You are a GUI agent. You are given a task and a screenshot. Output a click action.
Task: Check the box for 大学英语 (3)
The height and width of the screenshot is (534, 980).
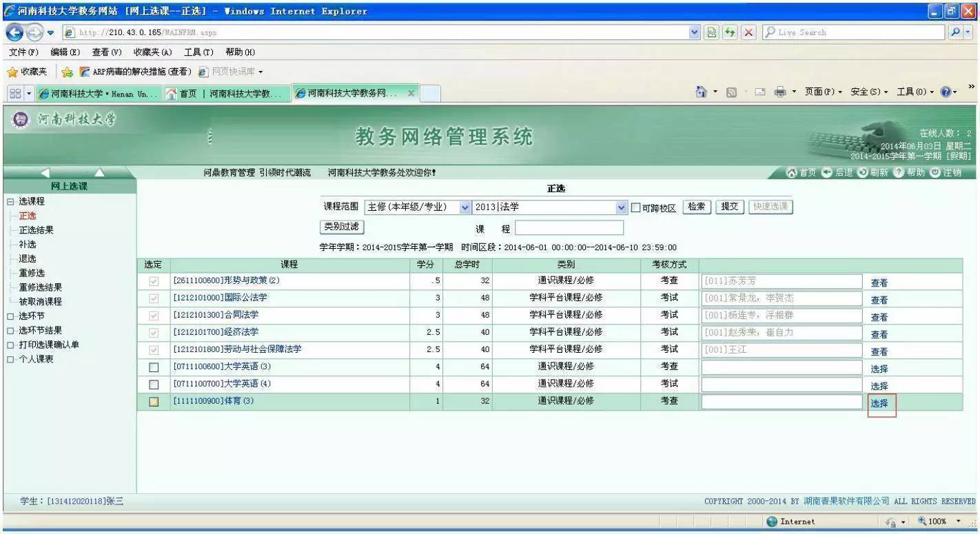[154, 367]
